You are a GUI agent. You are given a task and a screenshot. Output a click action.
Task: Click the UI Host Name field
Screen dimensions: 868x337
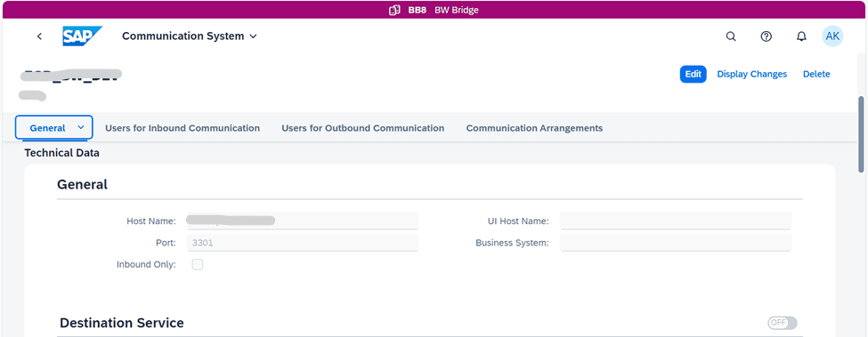(x=676, y=221)
